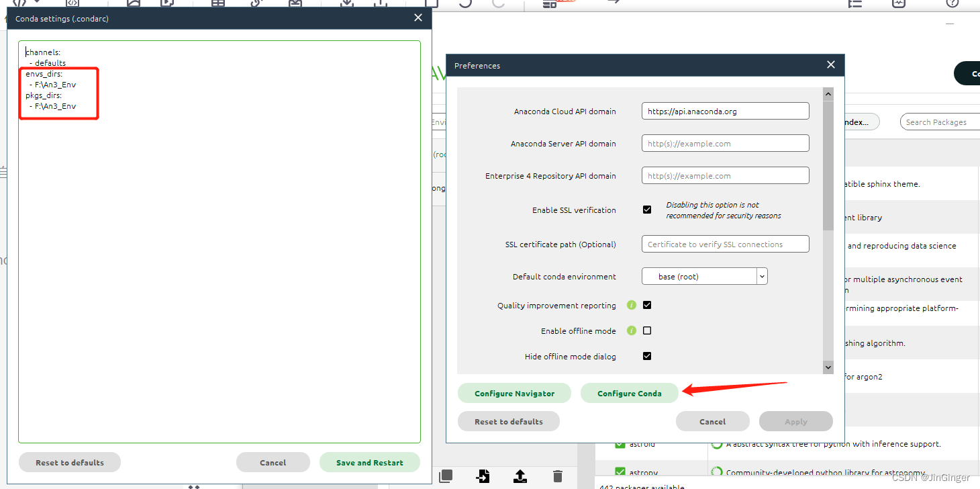This screenshot has width=980, height=489.
Task: Enable offline mode checkbox
Action: 647,330
